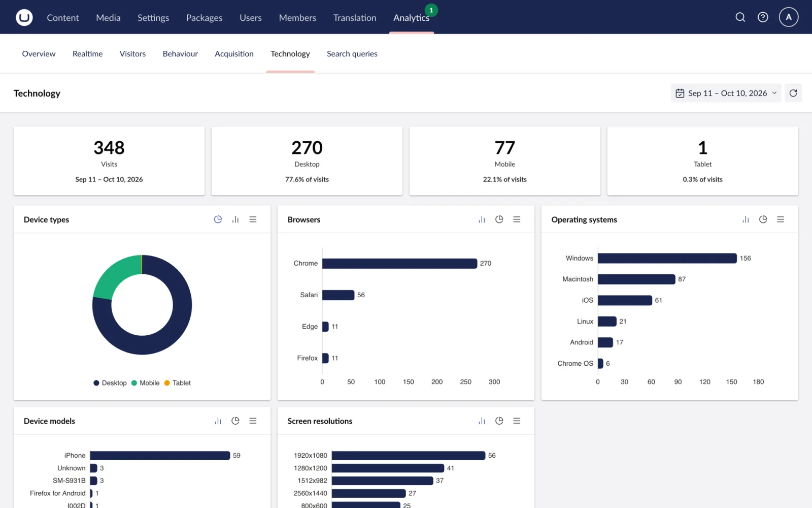The image size is (812, 508).
Task: Refresh the Technology report
Action: [x=793, y=93]
